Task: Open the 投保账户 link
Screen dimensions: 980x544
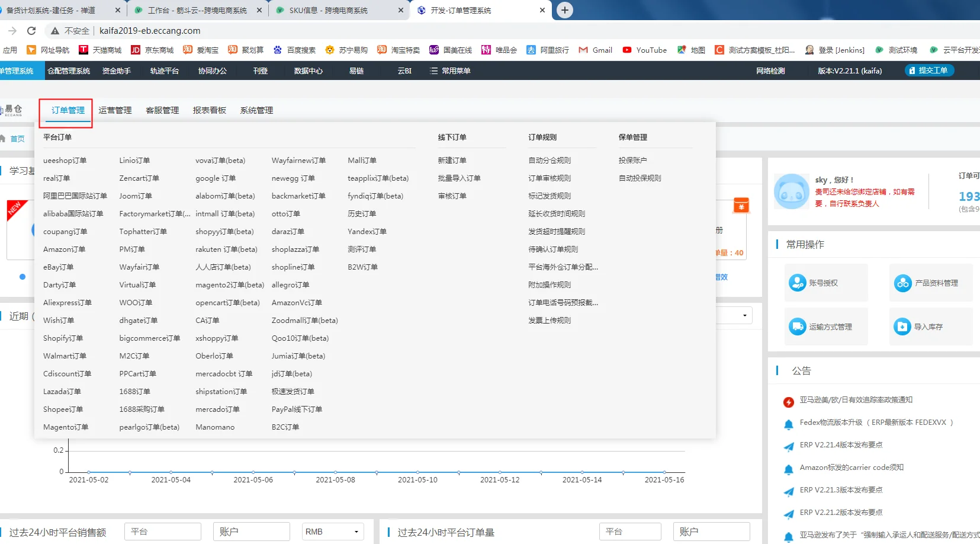Action: (x=632, y=161)
